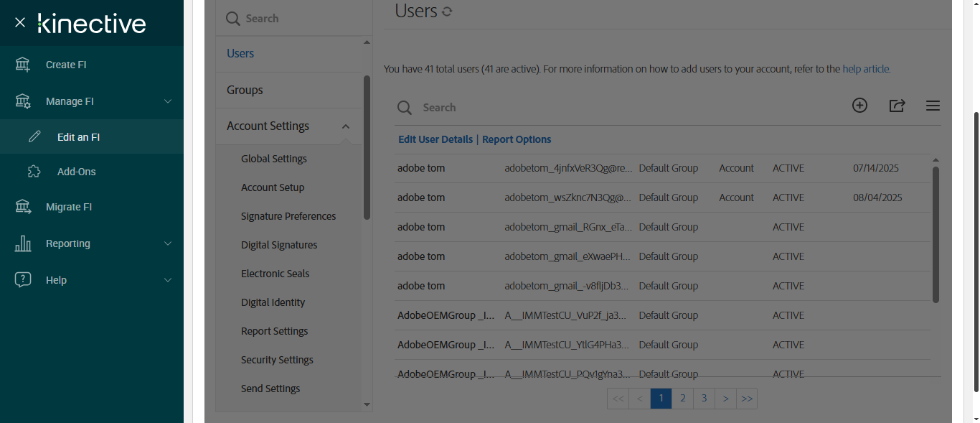The image size is (980, 423).
Task: Open the users table hamburger menu
Action: 933,106
